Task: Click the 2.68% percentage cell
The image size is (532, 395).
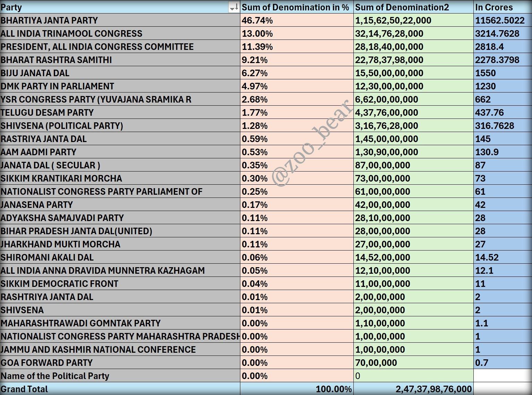Action: click(x=297, y=99)
